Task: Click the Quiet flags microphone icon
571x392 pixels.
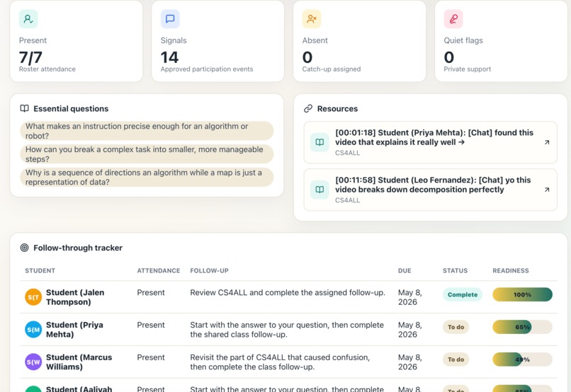Action: (453, 19)
